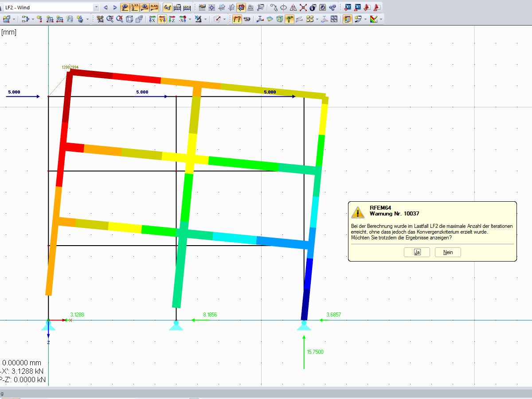Toggle the glasses view mode icon
532x399 pixels.
point(168,8)
